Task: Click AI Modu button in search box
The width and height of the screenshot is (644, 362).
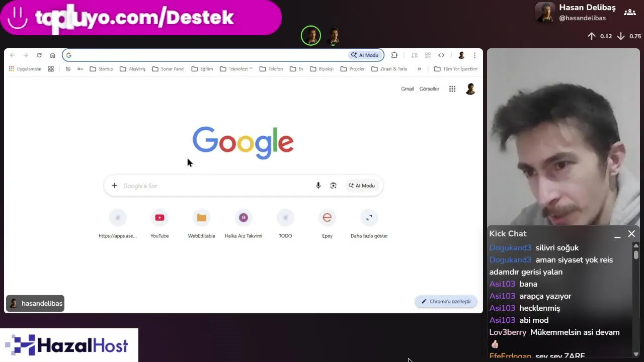Action: tap(362, 186)
